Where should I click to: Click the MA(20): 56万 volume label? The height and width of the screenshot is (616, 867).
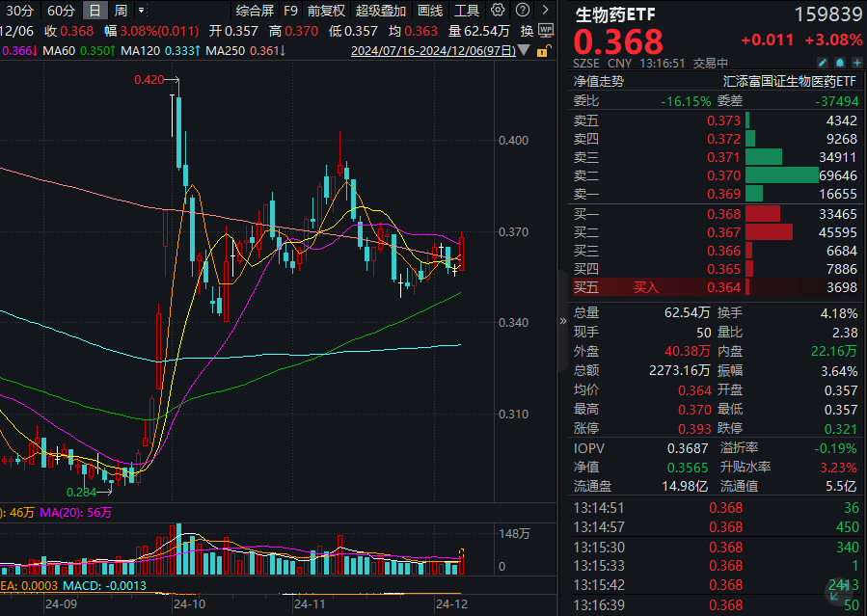click(76, 513)
